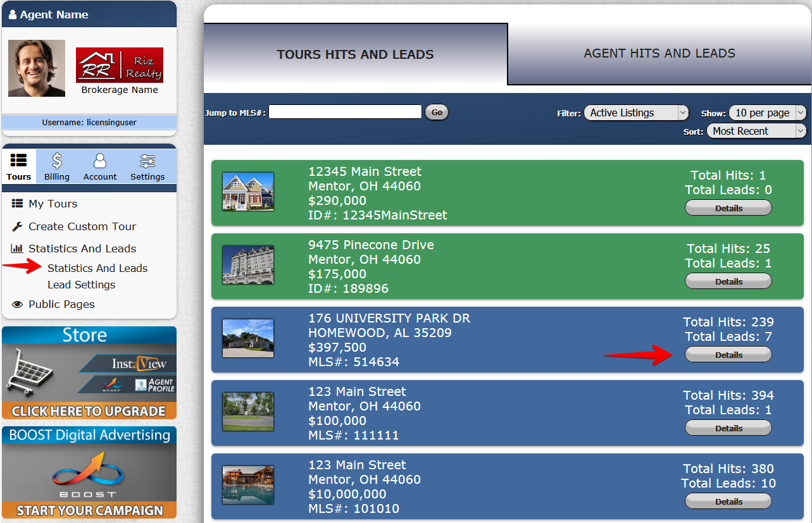This screenshot has height=523, width=812.
Task: Open Billing dollar sign icon
Action: point(57,161)
